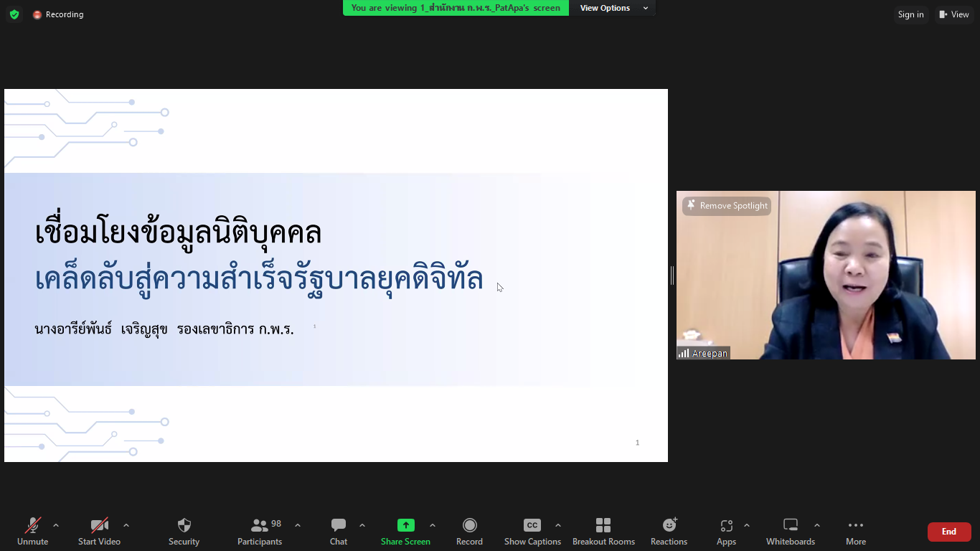Toggle Show Captions
980x551 pixels.
click(x=532, y=532)
